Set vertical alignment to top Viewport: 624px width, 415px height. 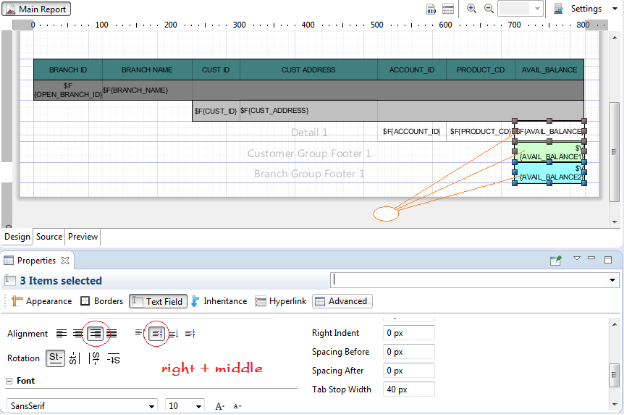pyautogui.click(x=138, y=333)
